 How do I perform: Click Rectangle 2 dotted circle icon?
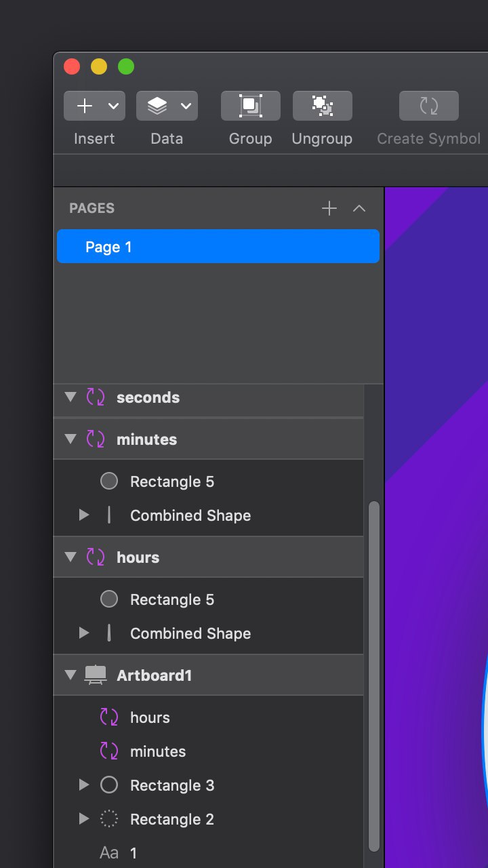coord(109,819)
